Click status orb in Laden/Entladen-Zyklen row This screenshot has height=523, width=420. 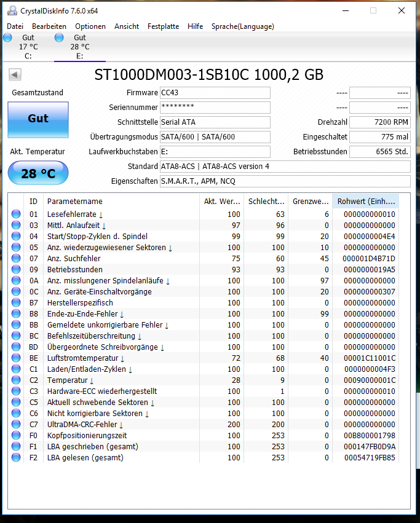click(x=16, y=369)
